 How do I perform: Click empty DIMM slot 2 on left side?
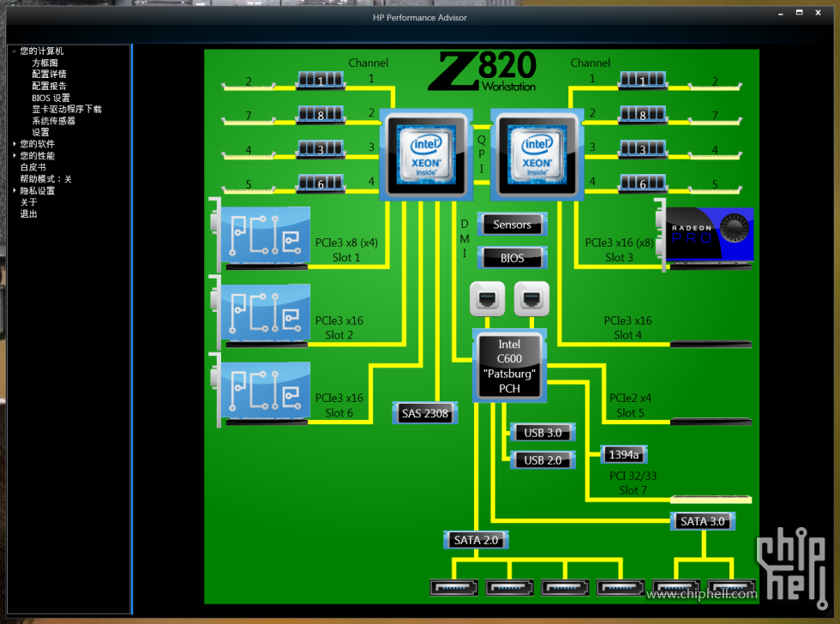249,86
